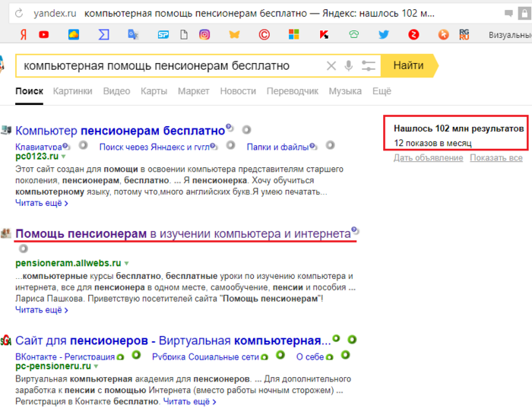532x415 pixels.
Task: Click the lock icon in address bar
Action: [524, 14]
